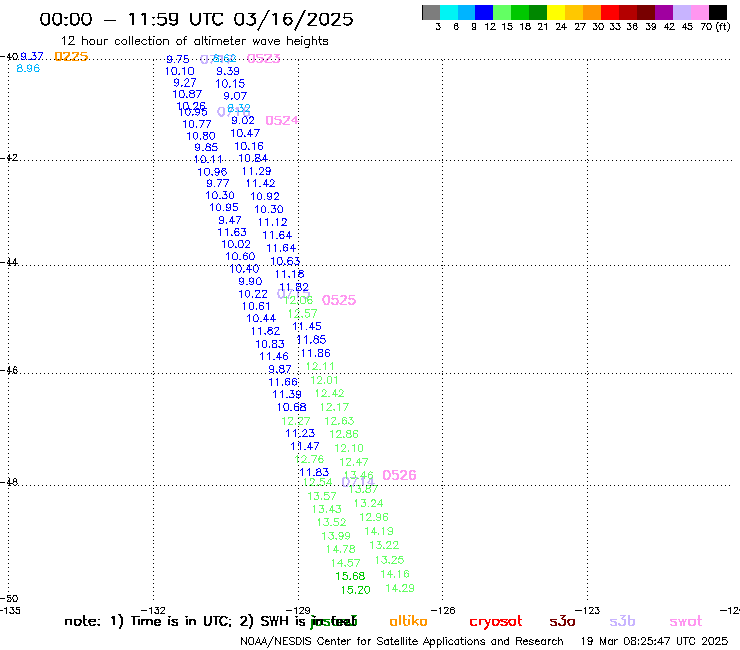This screenshot has height=650, width=740.
Task: Click the wave height value 9.47
Action: [230, 220]
